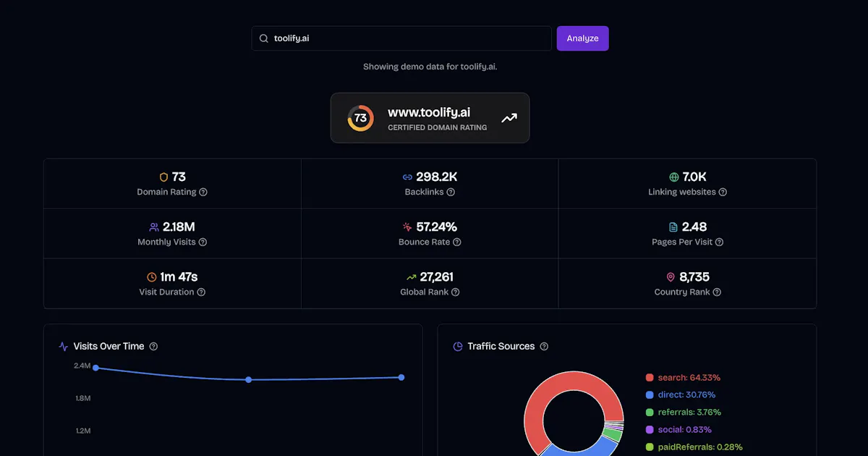Open the Bounce Rate help icon
This screenshot has height=456, width=868.
click(x=456, y=242)
